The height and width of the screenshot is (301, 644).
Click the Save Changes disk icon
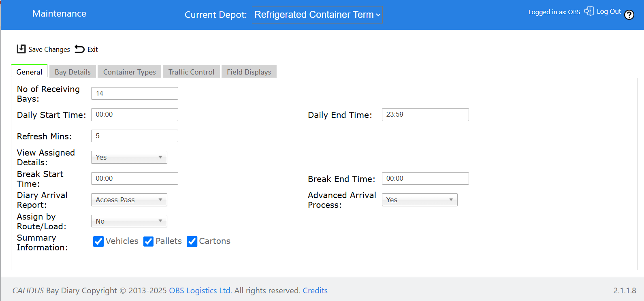[21, 49]
